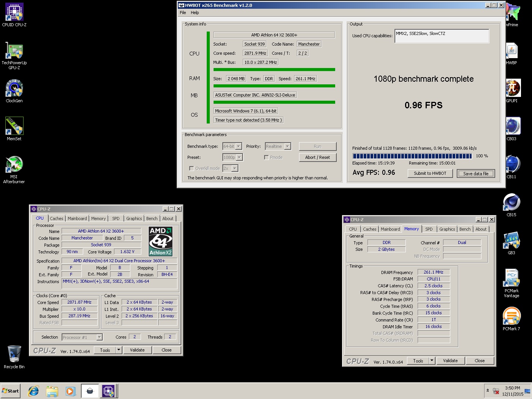Open the wPrime desktop icon
The height and width of the screenshot is (399, 532).
pos(512,15)
